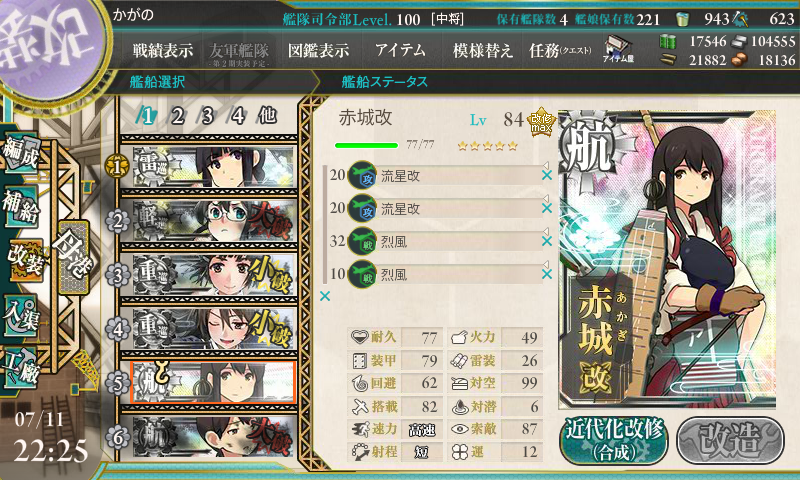Click the first 流星改 torpedo bomber icon
Image resolution: width=800 pixels, height=480 pixels.
pos(362,175)
